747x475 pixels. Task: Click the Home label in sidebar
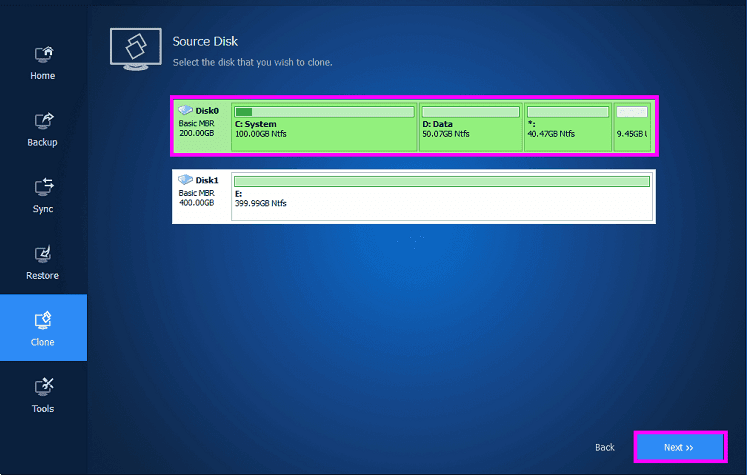42,76
